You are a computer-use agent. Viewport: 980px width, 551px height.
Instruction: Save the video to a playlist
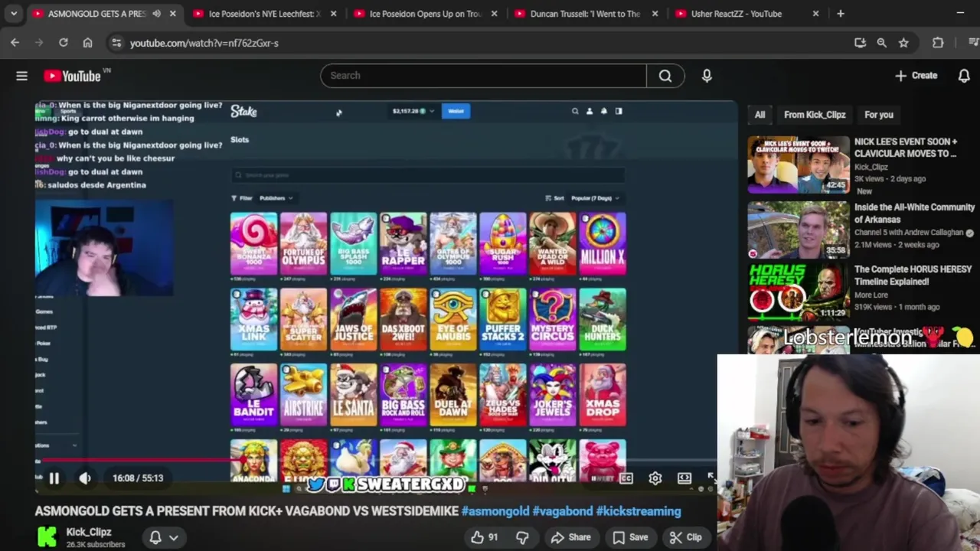[630, 537]
